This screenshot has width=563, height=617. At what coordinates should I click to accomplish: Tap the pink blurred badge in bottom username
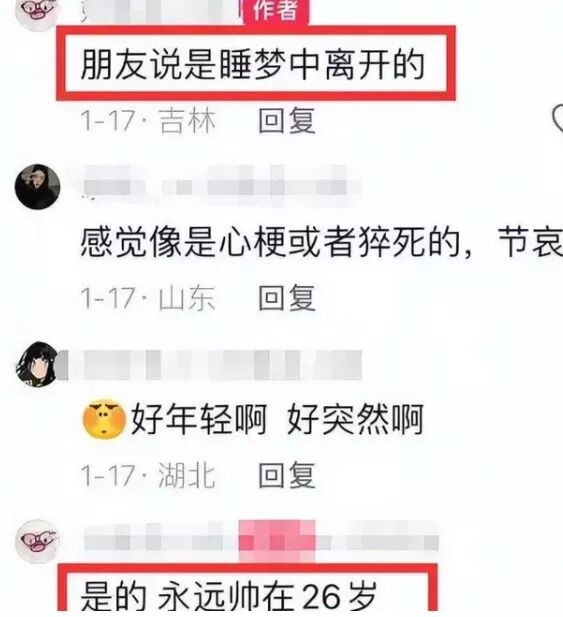click(x=277, y=541)
